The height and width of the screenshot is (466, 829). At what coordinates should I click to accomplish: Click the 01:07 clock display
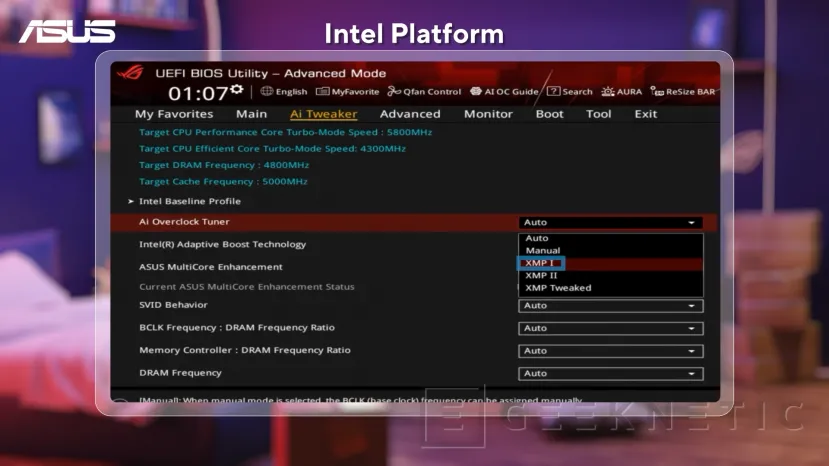[198, 94]
